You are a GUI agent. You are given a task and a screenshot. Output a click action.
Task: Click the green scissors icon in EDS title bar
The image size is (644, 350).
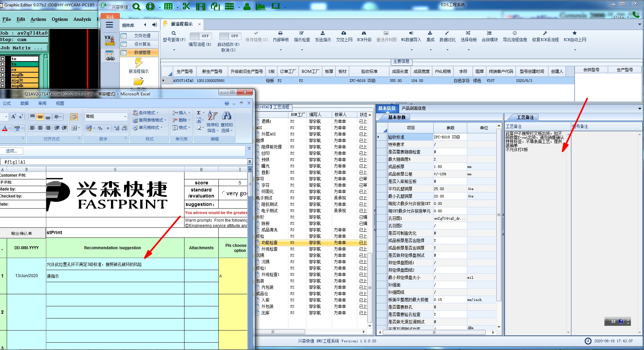[x=186, y=6]
